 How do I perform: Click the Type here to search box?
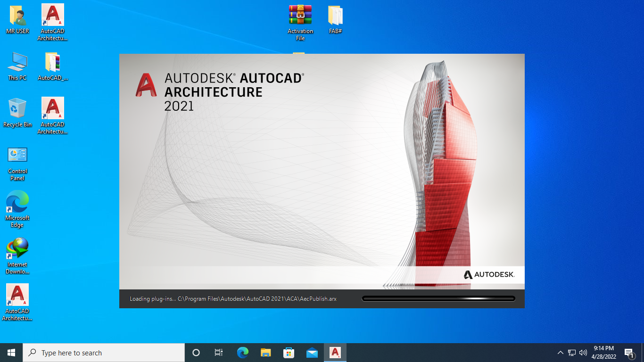click(104, 353)
